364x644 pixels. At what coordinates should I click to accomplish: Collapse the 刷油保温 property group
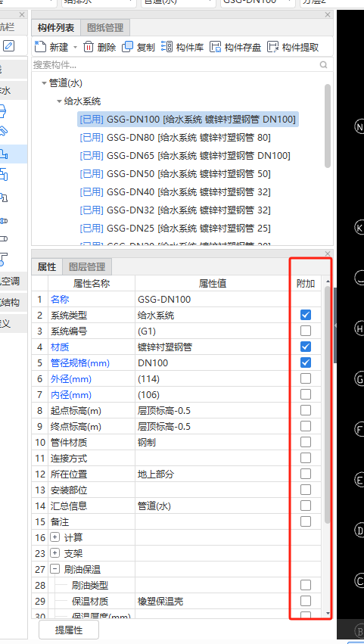tap(54, 569)
